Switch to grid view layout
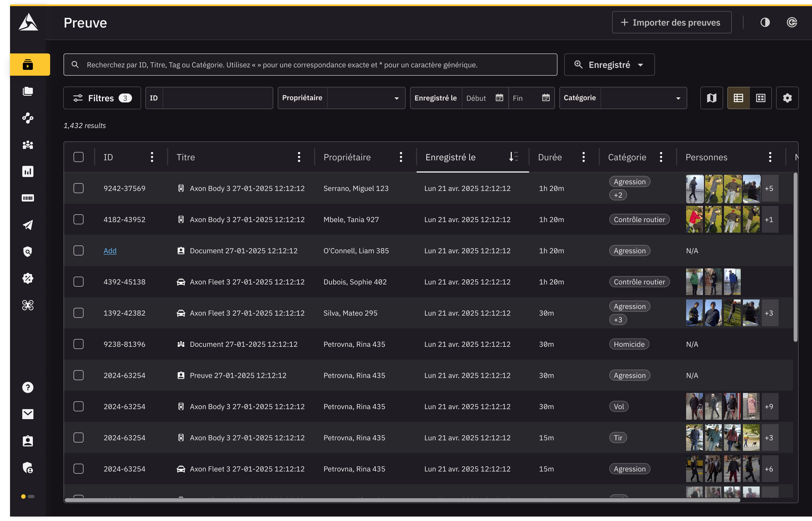 760,98
